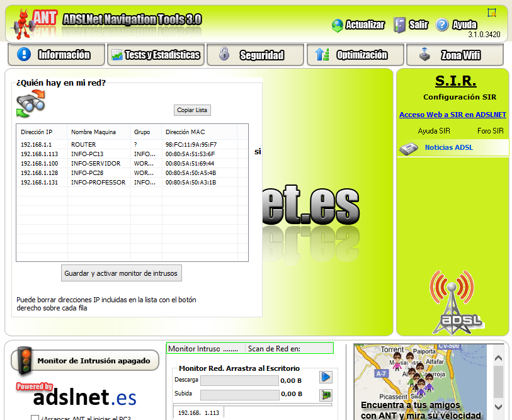The image size is (512, 420).
Task: Select the INFO-SERVIDOR row
Action: 132,163
